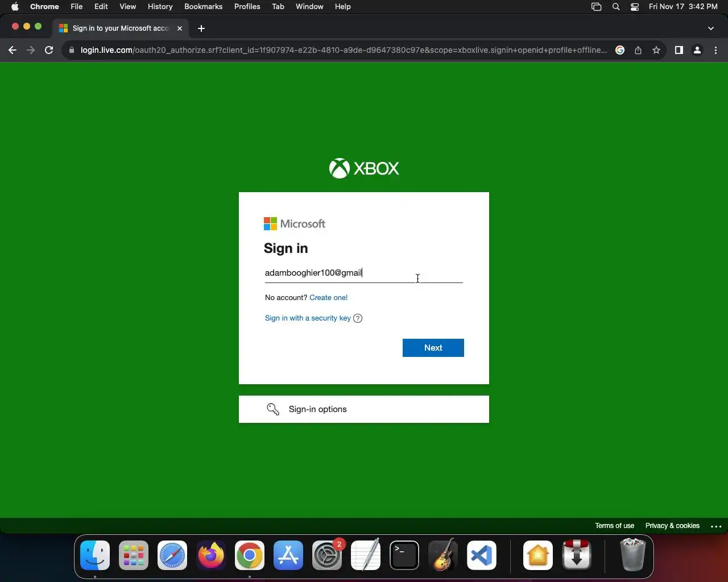Image resolution: width=728 pixels, height=582 pixels.
Task: Open the Bookmarks menu
Action: tap(204, 7)
